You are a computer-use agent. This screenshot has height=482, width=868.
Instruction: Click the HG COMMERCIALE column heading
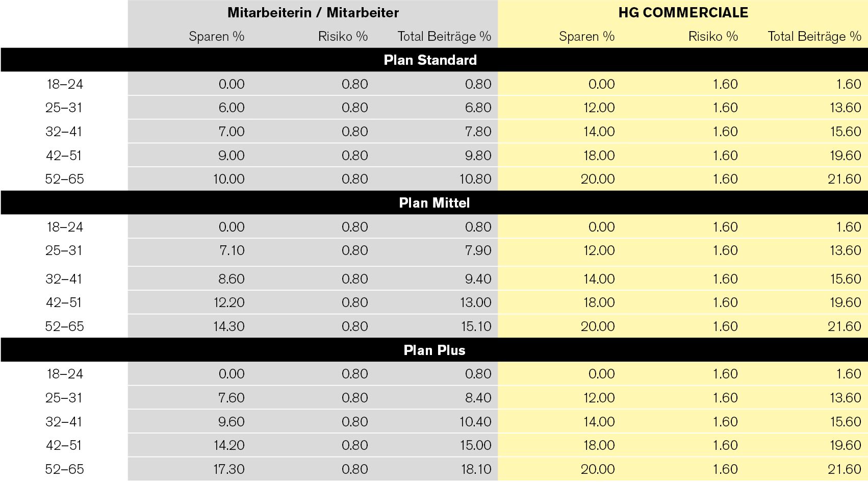pos(683,13)
